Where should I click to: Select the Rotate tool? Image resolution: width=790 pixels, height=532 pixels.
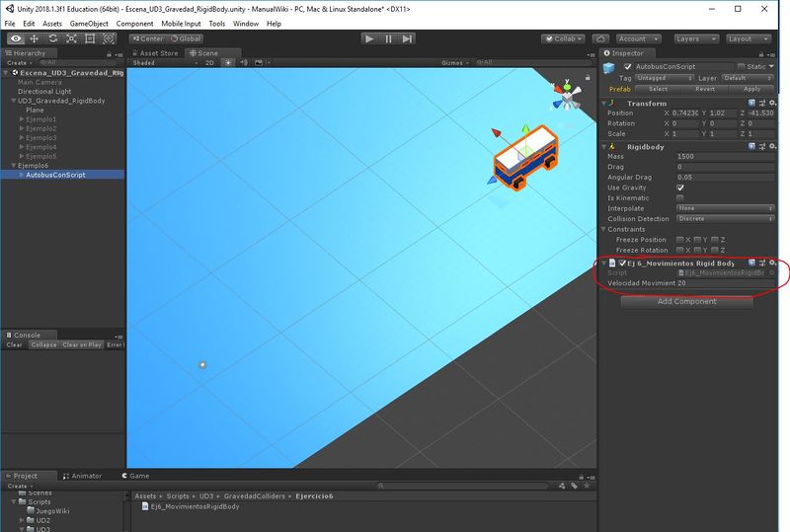pos(53,38)
